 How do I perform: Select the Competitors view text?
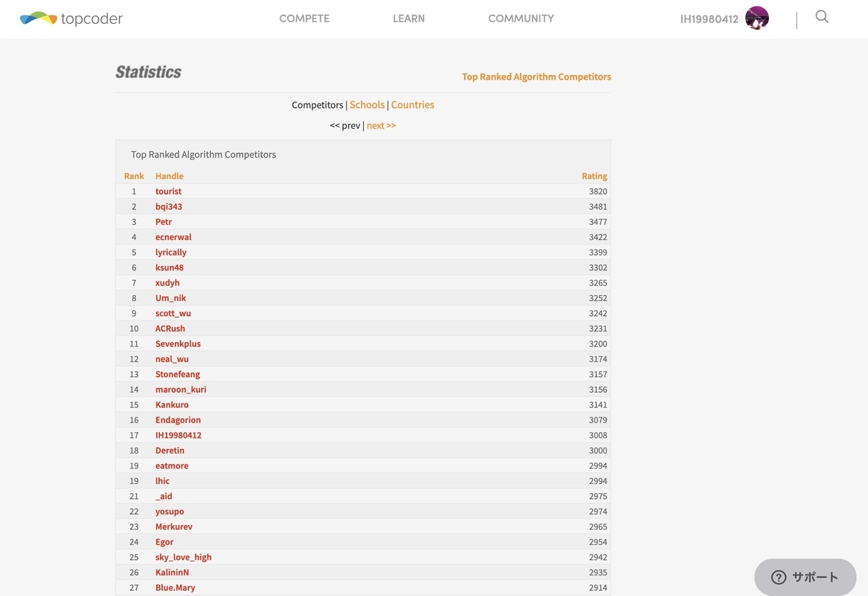point(318,105)
